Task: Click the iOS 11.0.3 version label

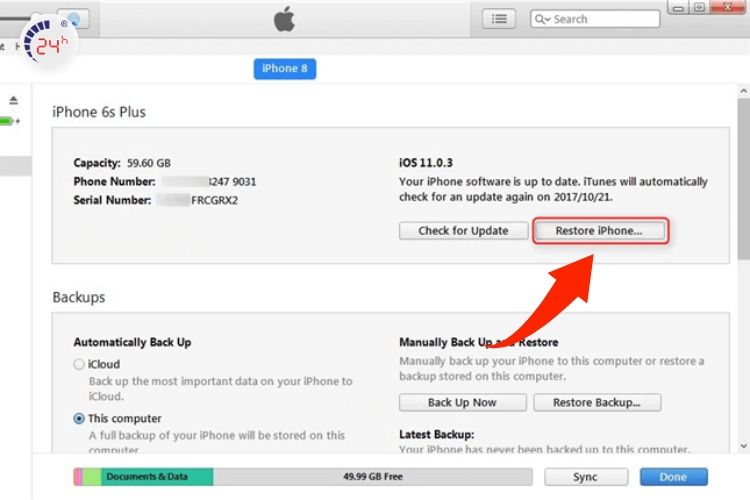Action: point(426,163)
